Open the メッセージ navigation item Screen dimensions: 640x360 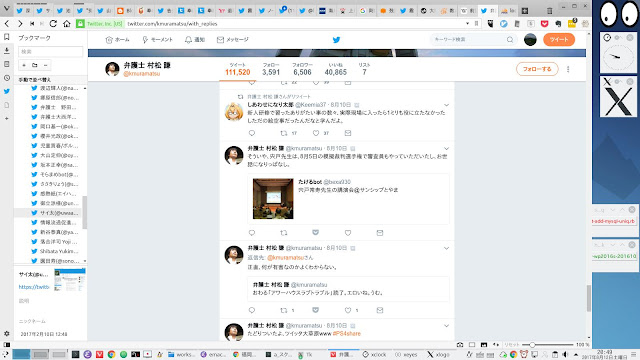pos(233,40)
